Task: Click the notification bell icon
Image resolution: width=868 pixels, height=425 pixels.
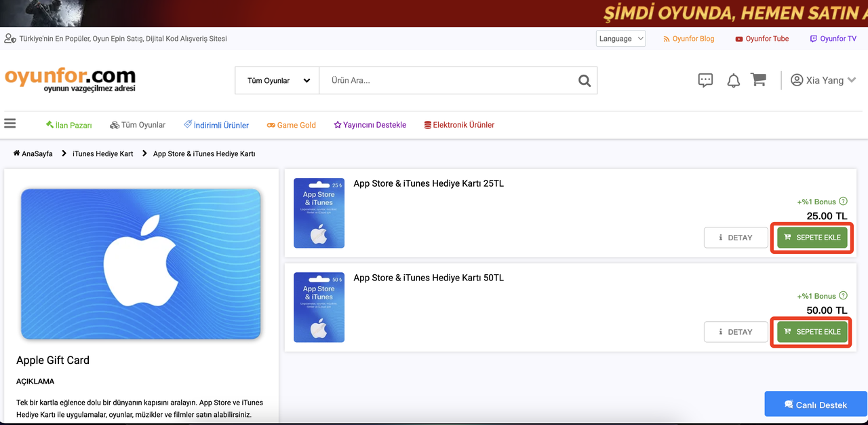Action: click(x=733, y=81)
